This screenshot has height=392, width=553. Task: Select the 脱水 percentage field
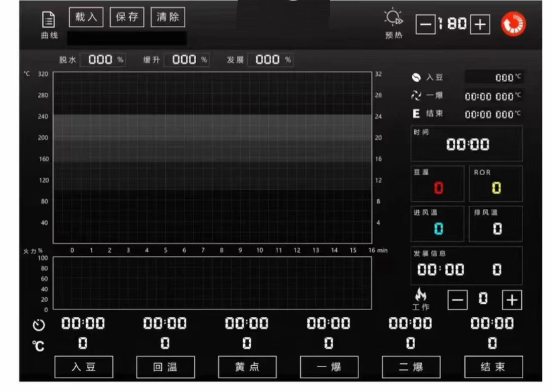102,60
